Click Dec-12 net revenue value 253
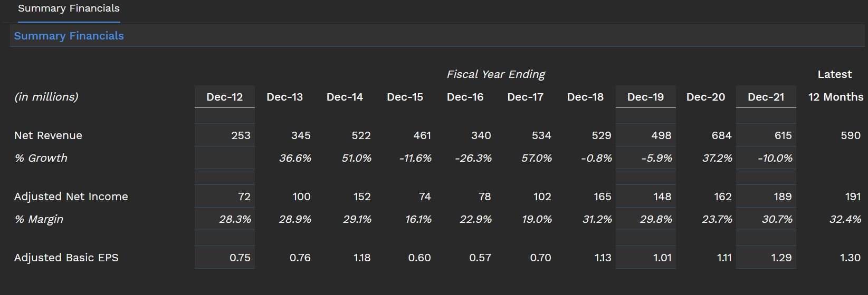 point(241,135)
